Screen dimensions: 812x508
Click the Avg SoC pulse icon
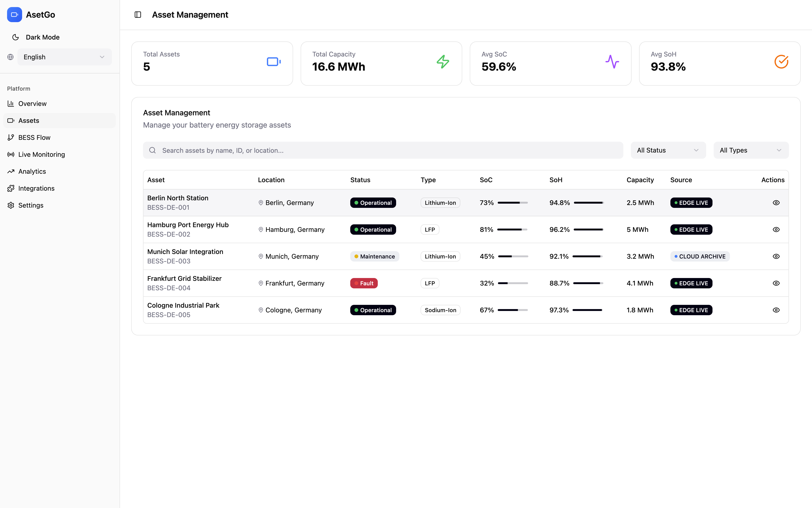click(612, 62)
